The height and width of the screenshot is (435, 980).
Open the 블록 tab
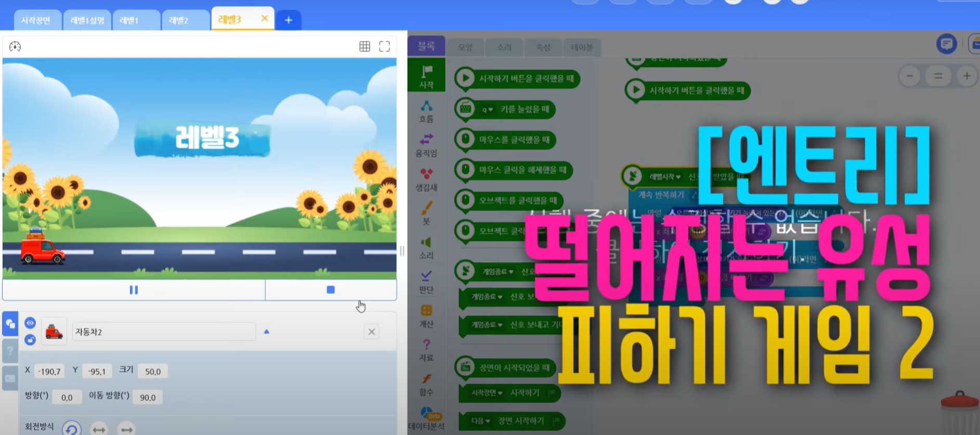426,46
